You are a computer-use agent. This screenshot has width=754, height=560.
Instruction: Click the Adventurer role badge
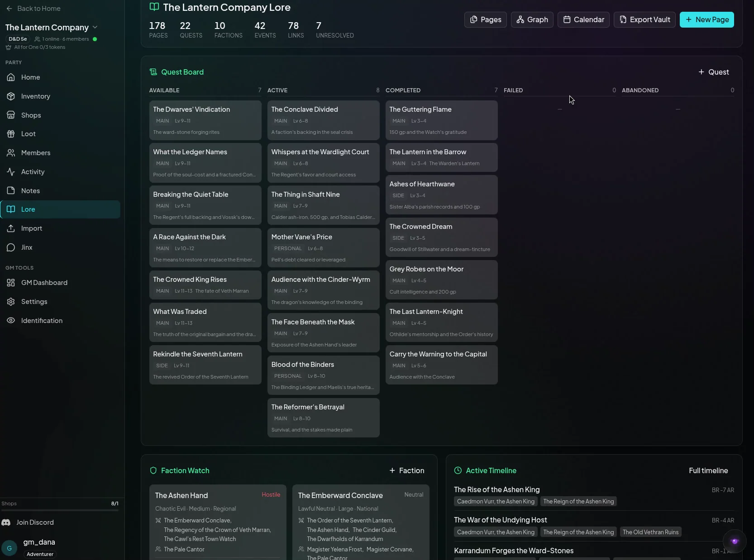[x=40, y=554]
